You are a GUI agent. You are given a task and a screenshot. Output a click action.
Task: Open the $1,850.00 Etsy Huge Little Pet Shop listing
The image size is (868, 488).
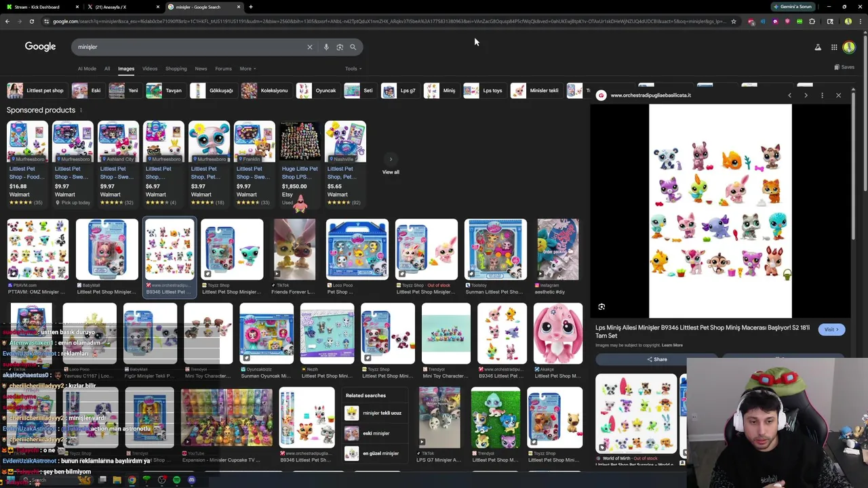click(x=300, y=163)
